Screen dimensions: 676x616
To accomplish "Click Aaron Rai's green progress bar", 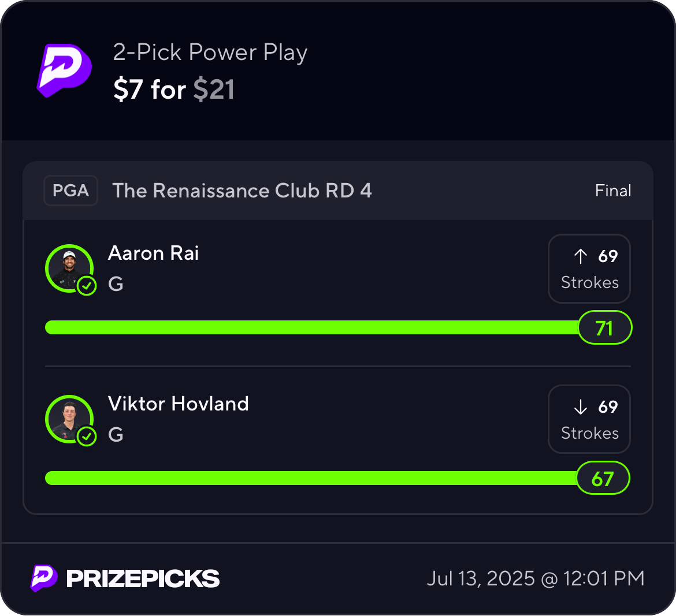I will click(312, 327).
